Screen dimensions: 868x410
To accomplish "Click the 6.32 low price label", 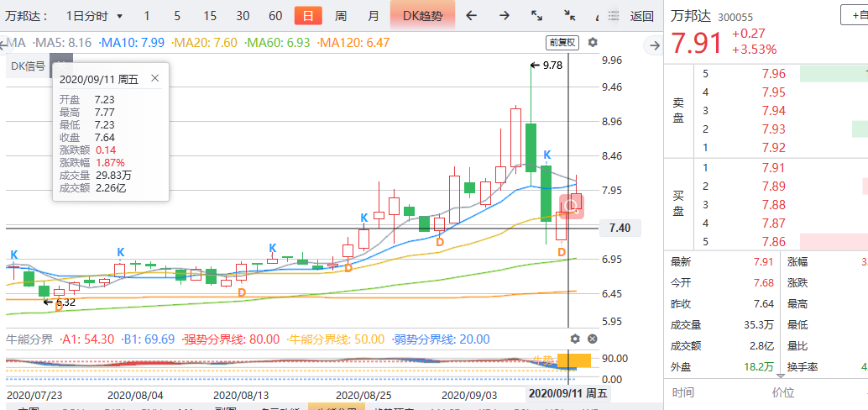I will pos(65,302).
